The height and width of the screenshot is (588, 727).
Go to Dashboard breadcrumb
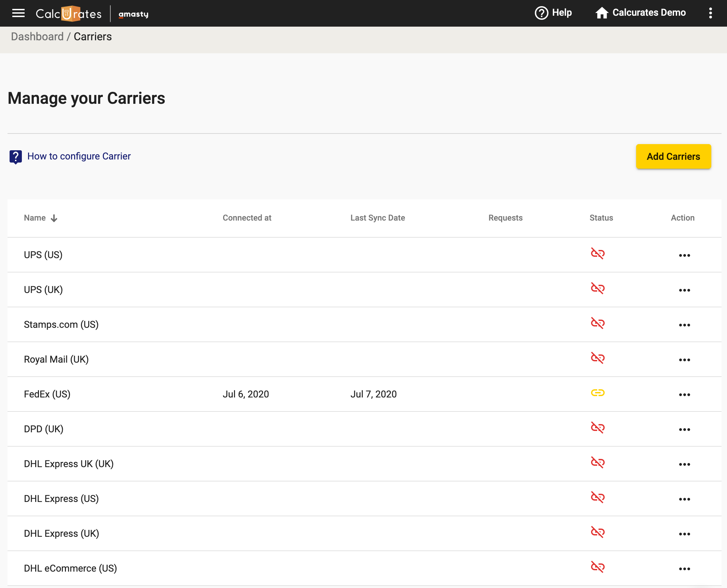37,37
